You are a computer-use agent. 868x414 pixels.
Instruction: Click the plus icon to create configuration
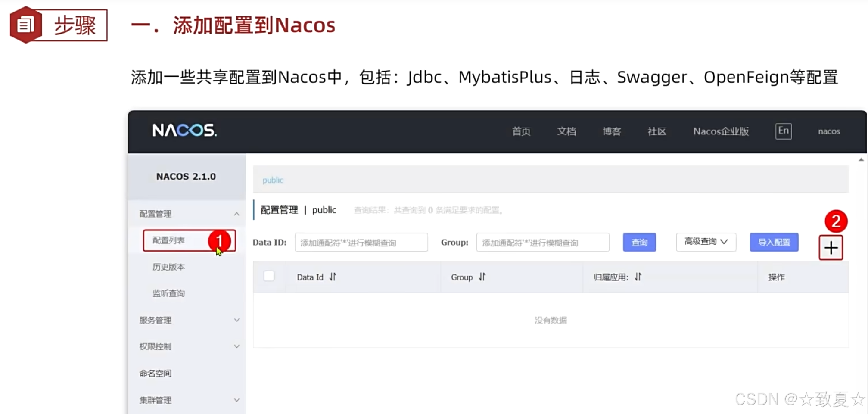click(831, 248)
